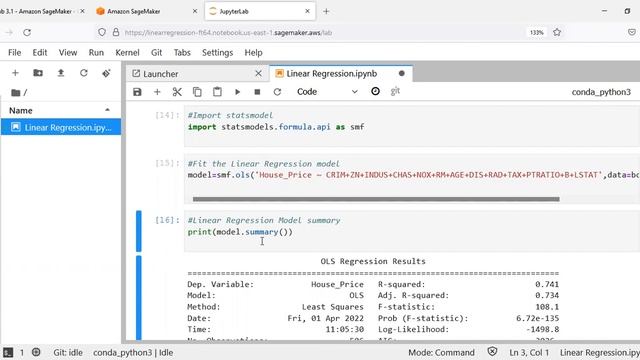Open the View menu
Viewport: 640px width, 360px height.
[68, 53]
